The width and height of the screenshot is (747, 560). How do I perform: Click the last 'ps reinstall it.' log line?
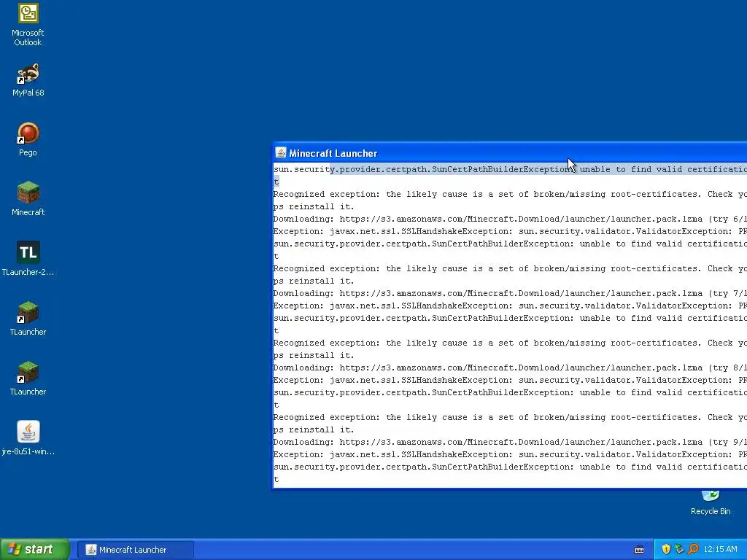point(314,429)
